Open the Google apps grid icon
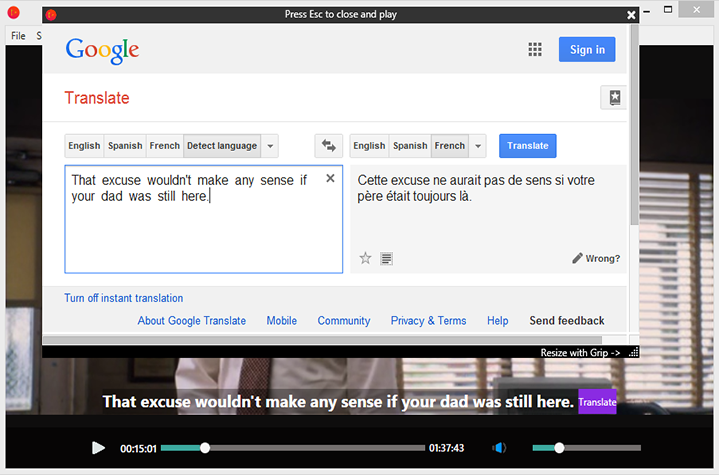The height and width of the screenshot is (475, 719). [x=535, y=50]
